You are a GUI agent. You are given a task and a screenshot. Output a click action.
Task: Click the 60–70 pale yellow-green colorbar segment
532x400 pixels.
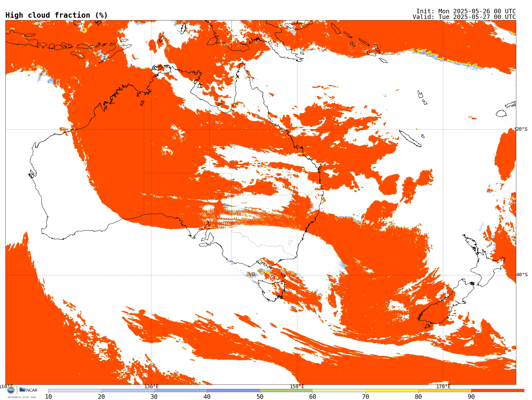[x=339, y=391]
